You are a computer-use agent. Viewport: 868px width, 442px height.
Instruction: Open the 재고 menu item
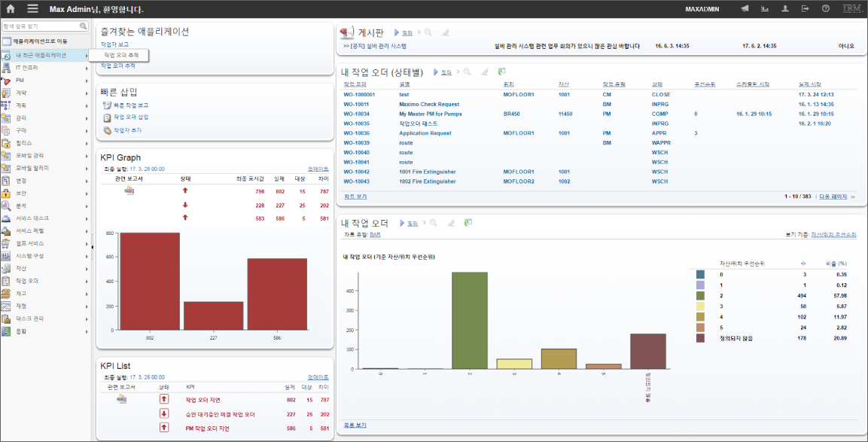point(45,294)
